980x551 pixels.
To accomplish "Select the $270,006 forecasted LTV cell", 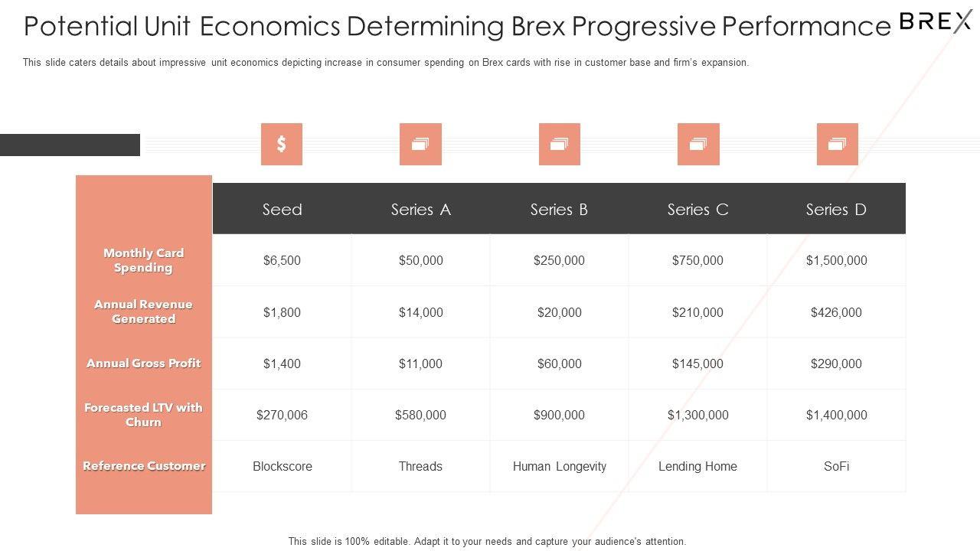I will tap(282, 415).
